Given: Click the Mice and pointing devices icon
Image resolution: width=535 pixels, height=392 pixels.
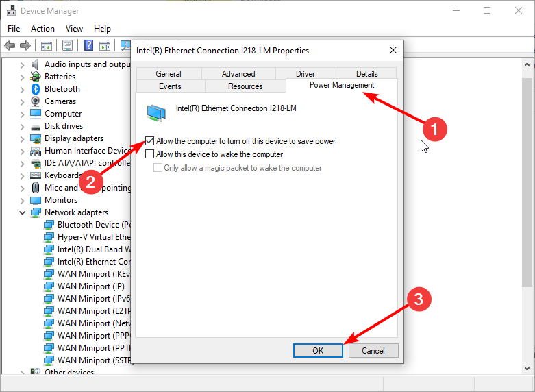Looking at the screenshot, I should 36,188.
